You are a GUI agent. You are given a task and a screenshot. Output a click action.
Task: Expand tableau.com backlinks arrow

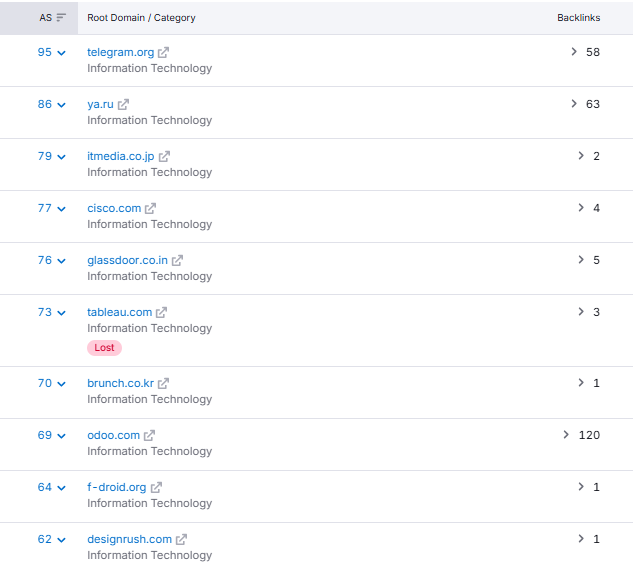(x=581, y=312)
